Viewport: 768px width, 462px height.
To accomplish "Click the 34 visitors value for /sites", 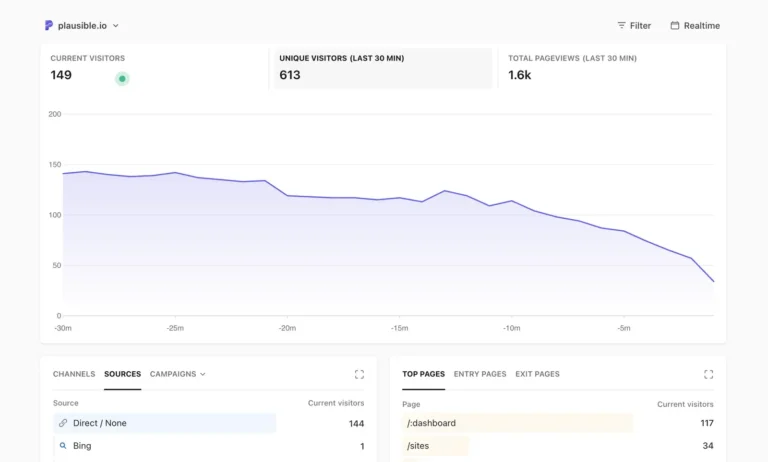I will (708, 446).
